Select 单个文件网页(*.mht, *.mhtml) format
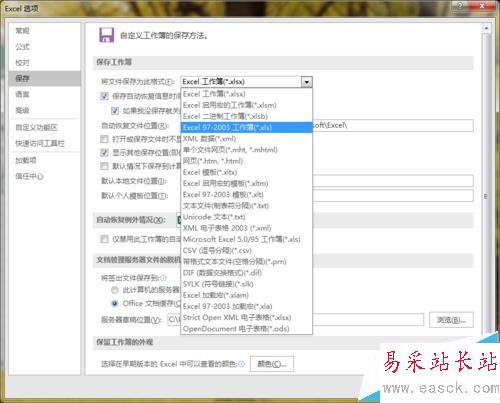This screenshot has height=403, width=500. tap(246, 150)
